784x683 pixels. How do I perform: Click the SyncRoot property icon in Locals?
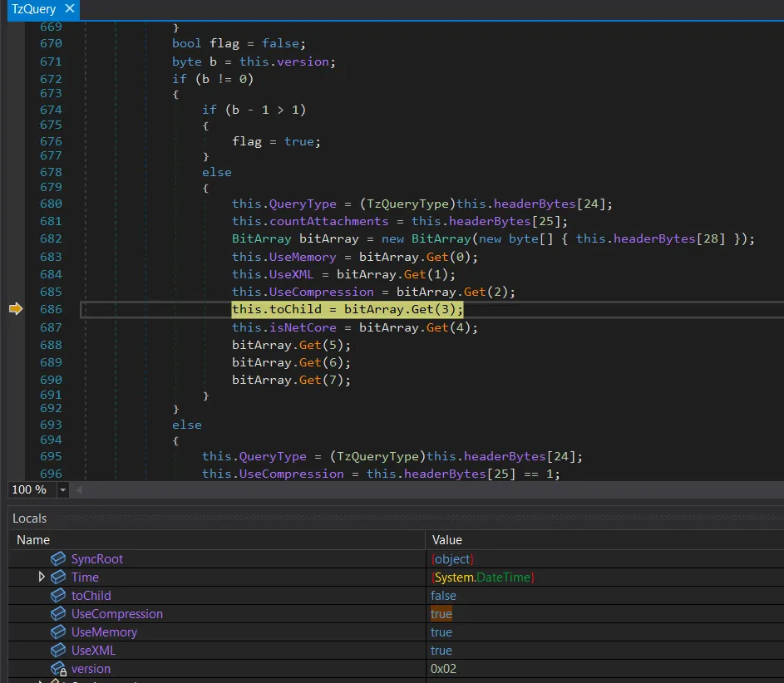click(x=58, y=559)
